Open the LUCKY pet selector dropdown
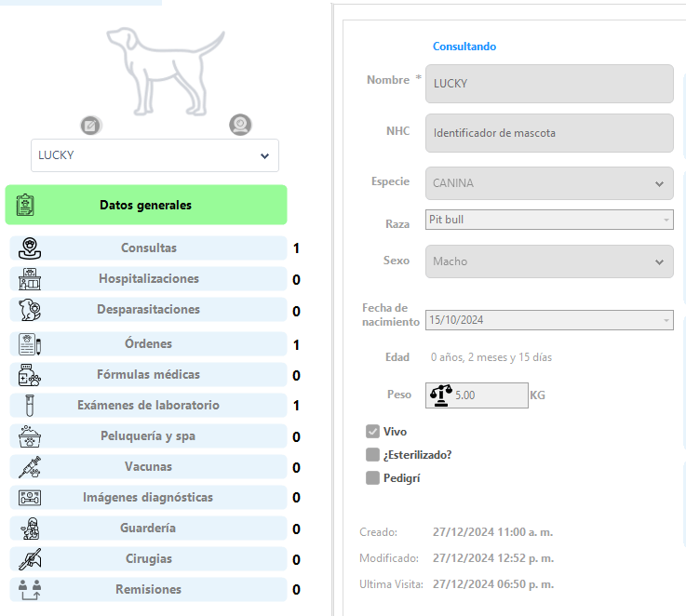Image resolution: width=686 pixels, height=616 pixels. 155,155
